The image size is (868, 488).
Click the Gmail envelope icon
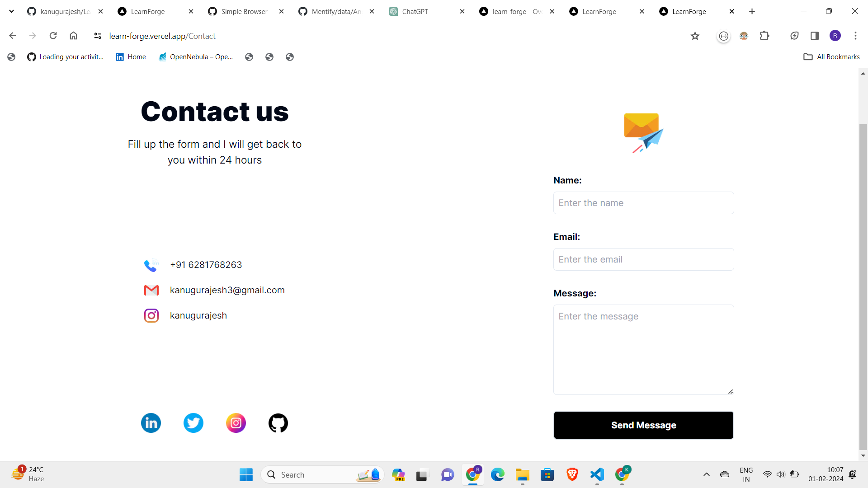151,290
